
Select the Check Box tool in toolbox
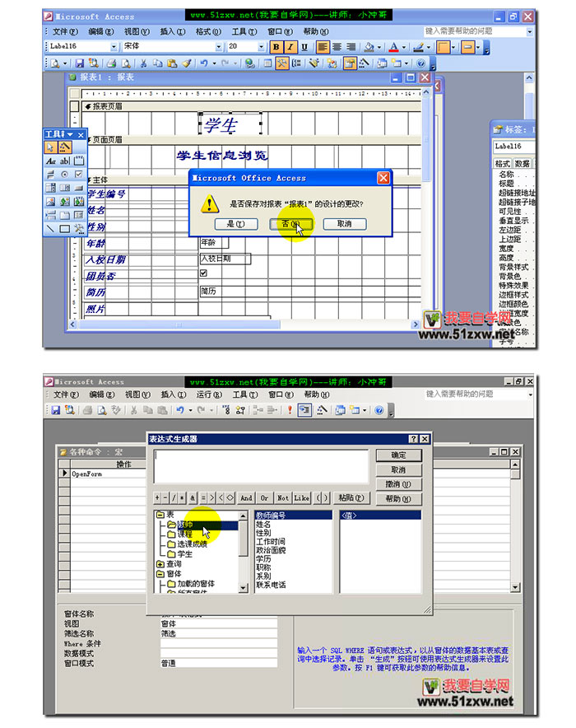pos(79,175)
